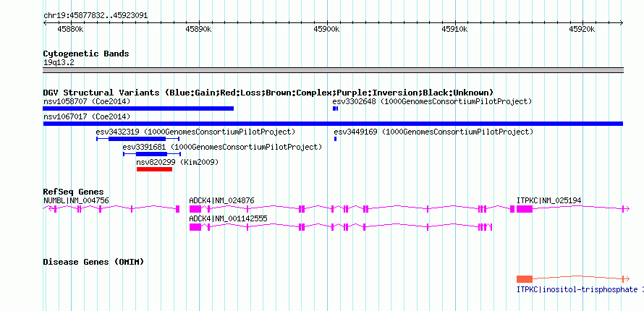Click the red nsv820299 loss variant bar
Image resolution: width=644 pixels, height=311 pixels.
coord(154,169)
